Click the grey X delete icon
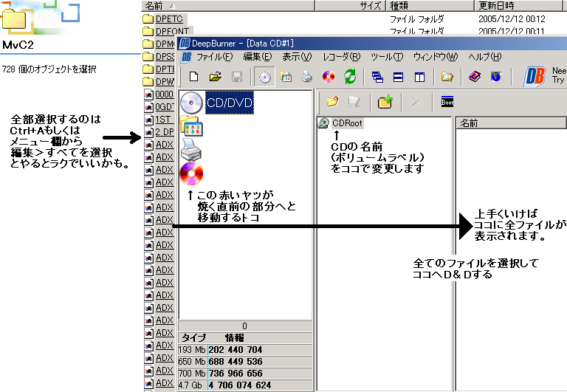This screenshot has height=392, width=567. click(x=416, y=103)
